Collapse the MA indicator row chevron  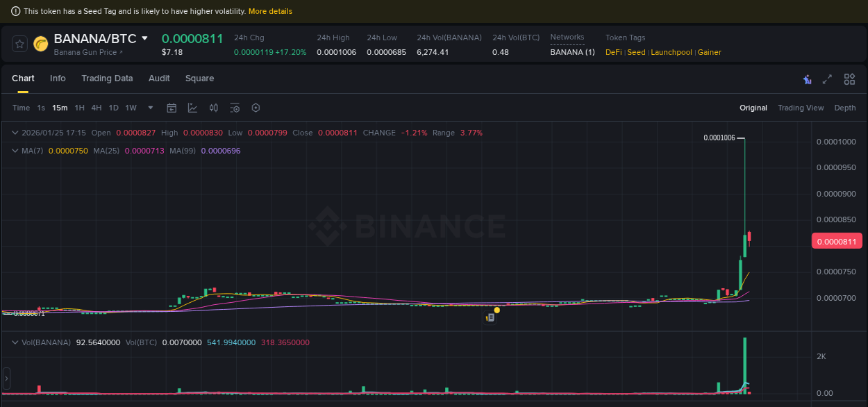tap(15, 150)
